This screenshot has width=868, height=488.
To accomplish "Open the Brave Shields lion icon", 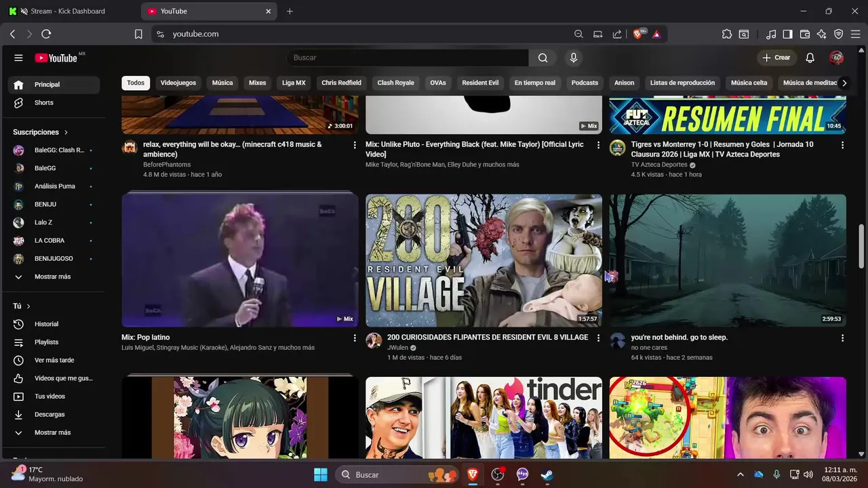I will tap(638, 34).
